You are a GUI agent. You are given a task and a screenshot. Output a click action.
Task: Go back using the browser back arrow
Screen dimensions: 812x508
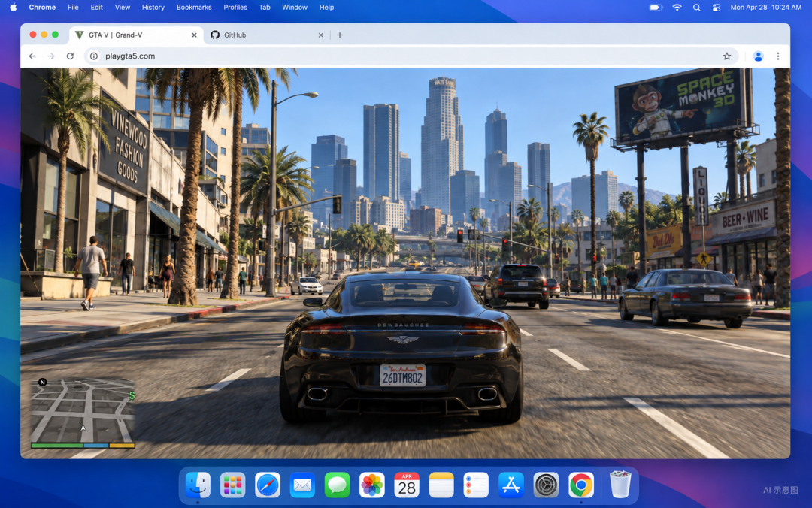click(32, 56)
